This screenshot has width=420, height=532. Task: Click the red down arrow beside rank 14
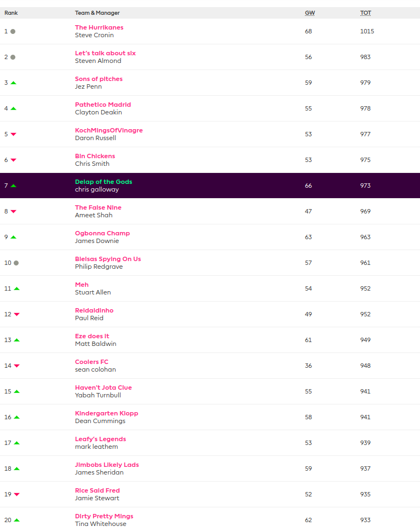coord(16,366)
